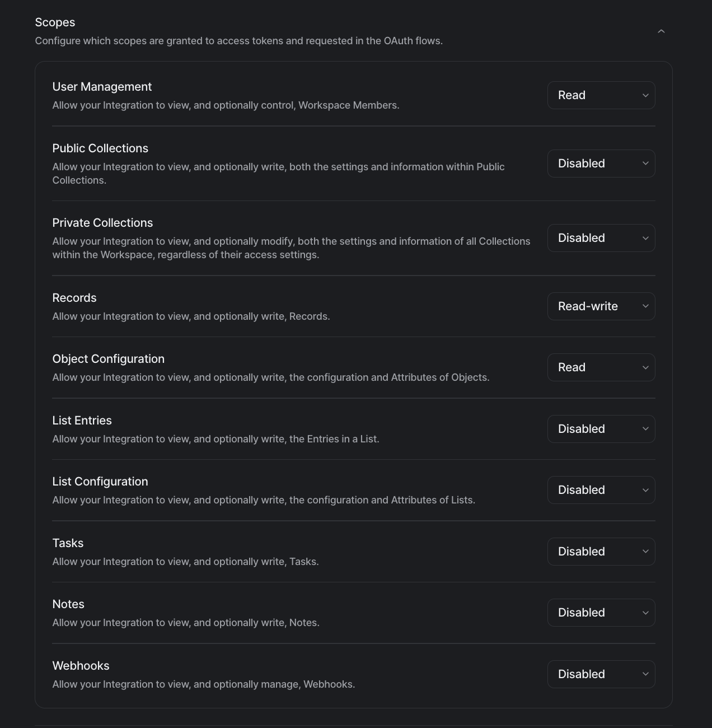Open the Webhooks scope dropdown
Viewport: 712px width, 728px height.
tap(601, 674)
